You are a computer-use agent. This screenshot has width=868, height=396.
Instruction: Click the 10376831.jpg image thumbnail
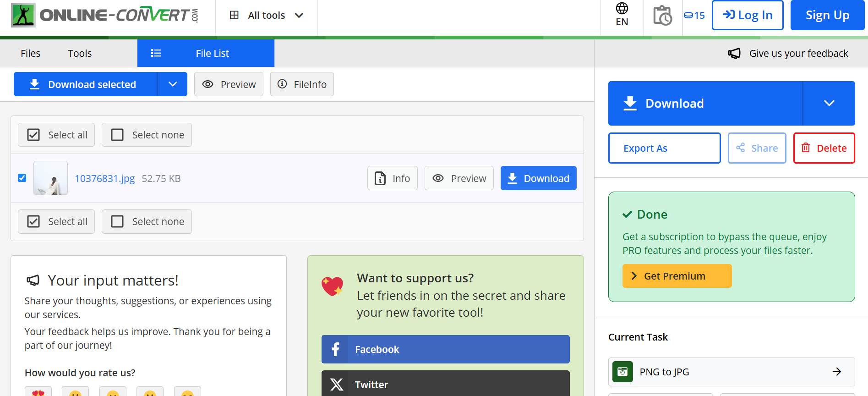(x=51, y=178)
